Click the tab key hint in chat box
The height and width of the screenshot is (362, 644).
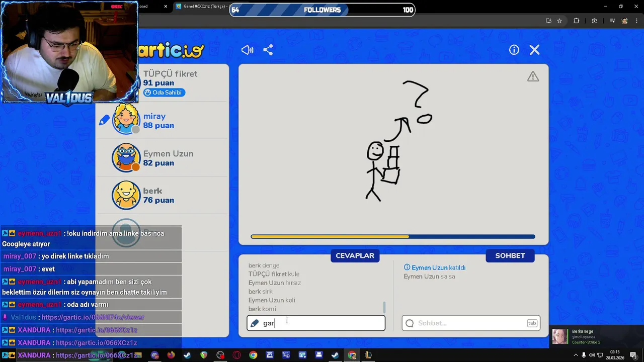pyautogui.click(x=532, y=323)
